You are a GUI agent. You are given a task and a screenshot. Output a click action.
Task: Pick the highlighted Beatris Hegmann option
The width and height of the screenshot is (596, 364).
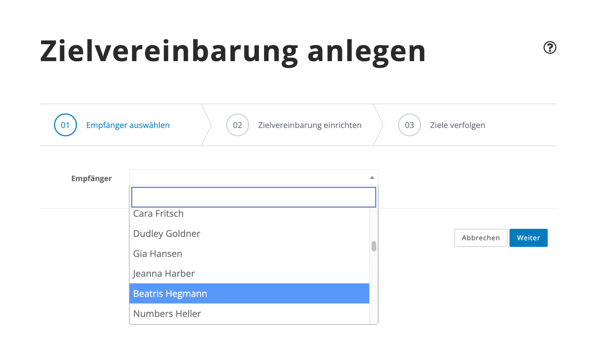[x=249, y=293]
